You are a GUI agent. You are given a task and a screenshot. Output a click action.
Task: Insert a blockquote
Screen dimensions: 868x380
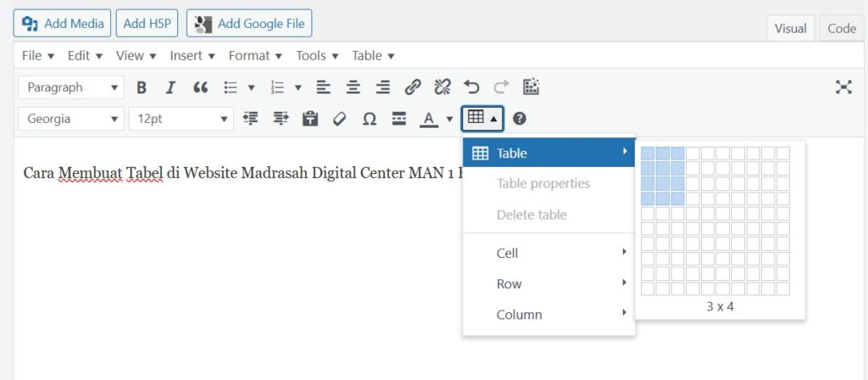(200, 87)
